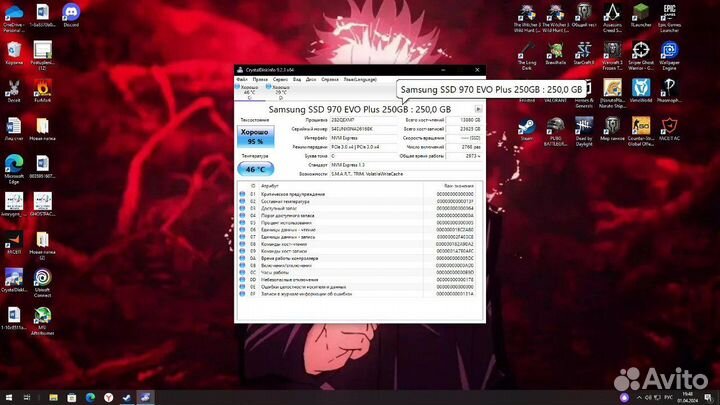Select the C: disk tab showing 46 °C
This screenshot has height=405, width=720.
(249, 92)
